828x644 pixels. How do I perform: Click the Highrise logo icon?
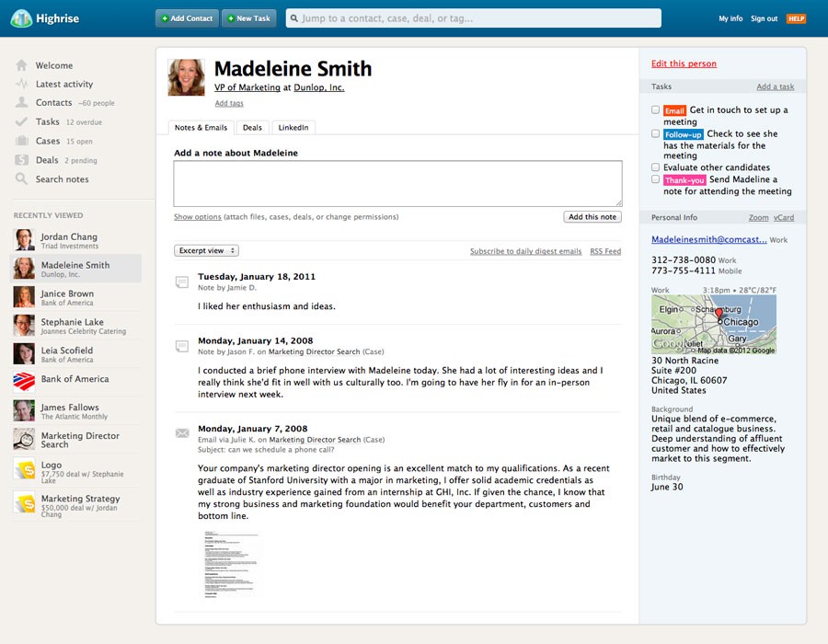(21, 18)
